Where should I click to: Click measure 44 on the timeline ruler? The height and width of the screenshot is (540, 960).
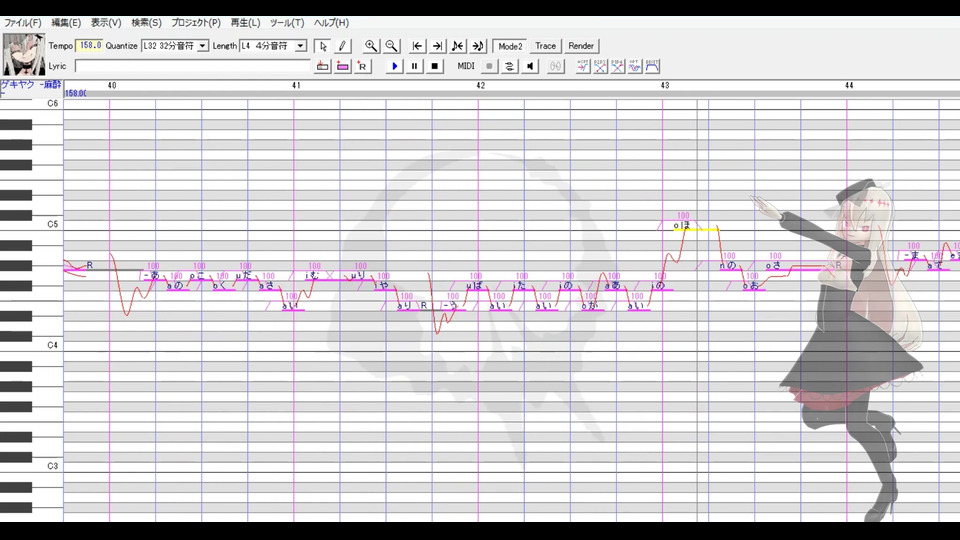[849, 86]
